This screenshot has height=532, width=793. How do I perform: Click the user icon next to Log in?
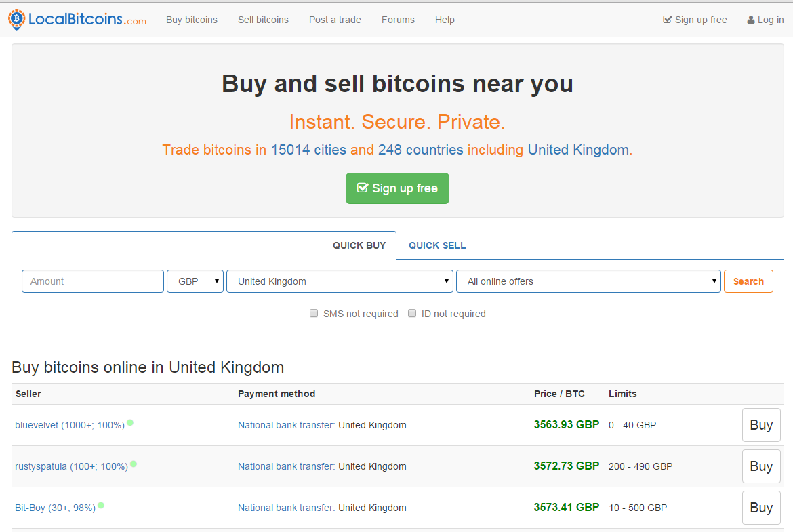point(751,20)
